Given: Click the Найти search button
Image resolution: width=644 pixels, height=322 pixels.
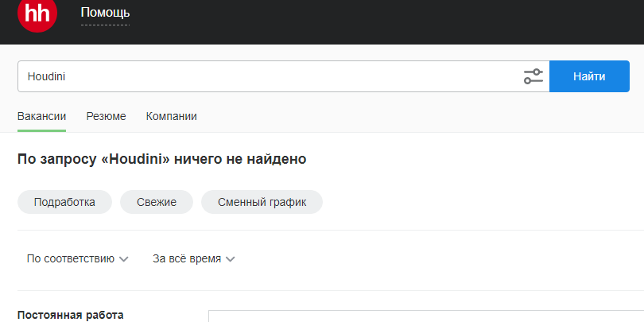Looking at the screenshot, I should [589, 76].
